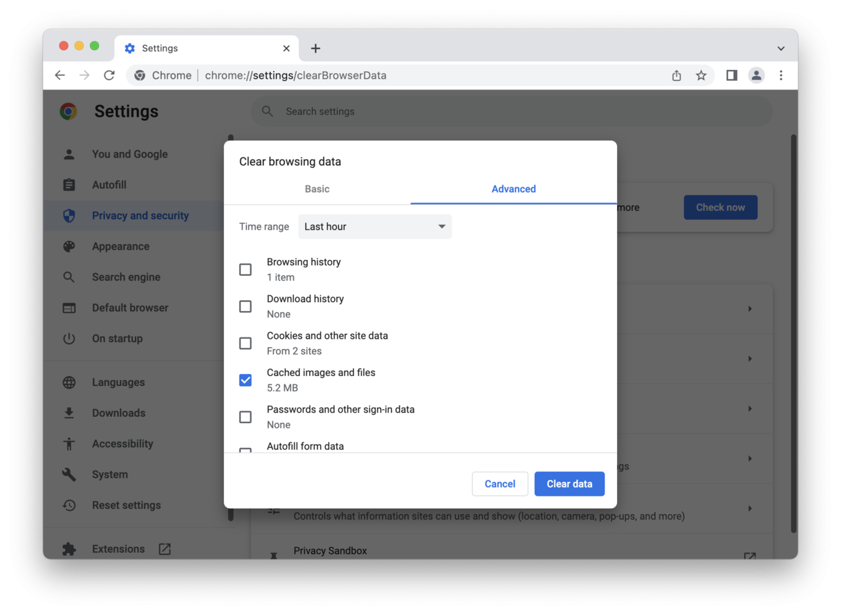This screenshot has width=841, height=616.
Task: Toggle the side panel icon
Action: coord(732,75)
